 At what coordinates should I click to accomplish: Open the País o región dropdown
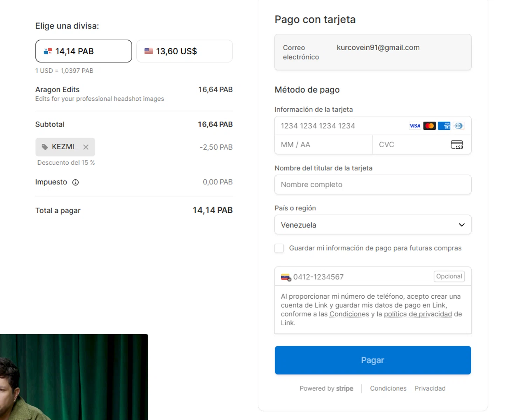pos(373,225)
